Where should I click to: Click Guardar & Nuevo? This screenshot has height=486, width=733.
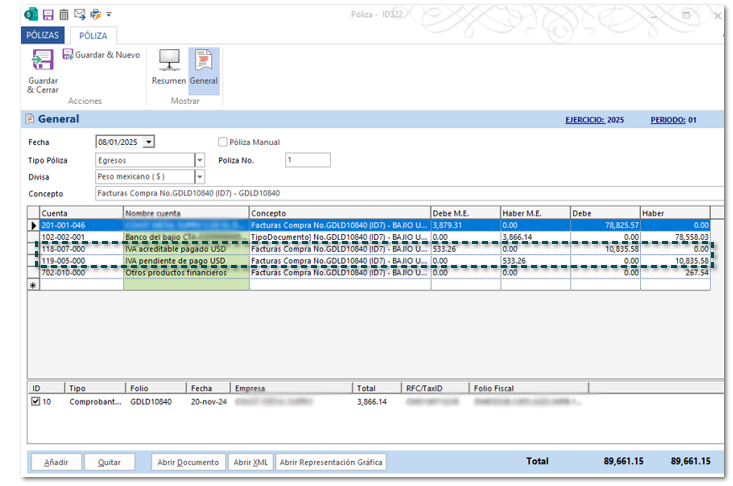tap(101, 55)
